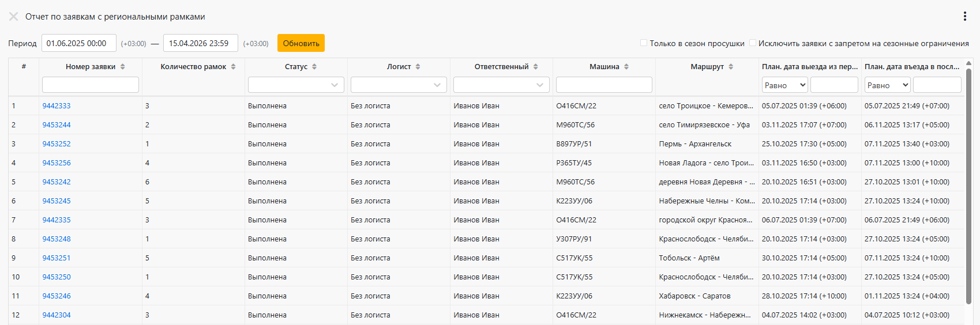Sort by Ответственный column arrows

point(535,67)
